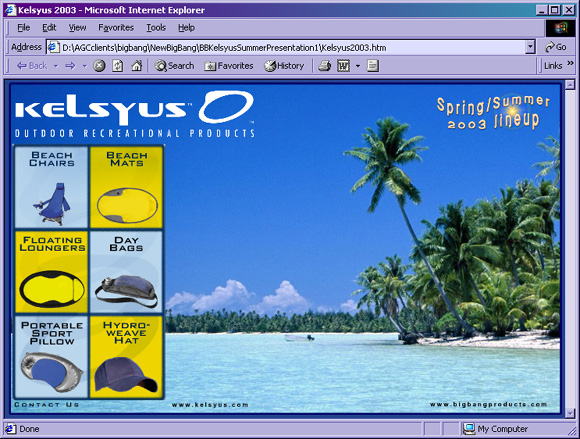The image size is (580, 439).
Task: Click the Back navigation arrow
Action: coord(32,66)
